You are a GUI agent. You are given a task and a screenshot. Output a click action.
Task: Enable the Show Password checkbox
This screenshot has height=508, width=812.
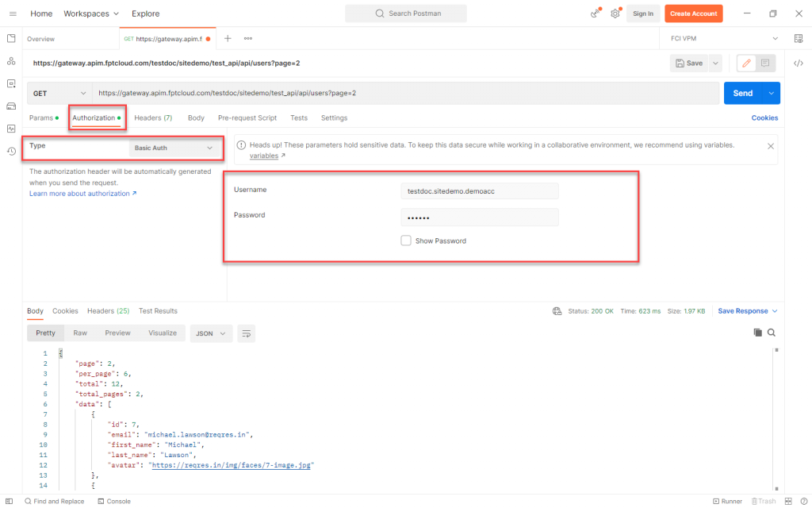click(406, 241)
